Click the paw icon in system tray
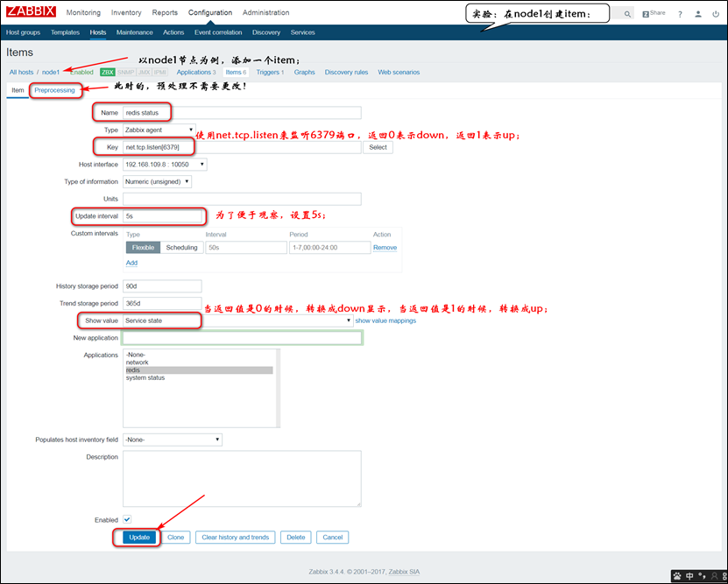 677,576
